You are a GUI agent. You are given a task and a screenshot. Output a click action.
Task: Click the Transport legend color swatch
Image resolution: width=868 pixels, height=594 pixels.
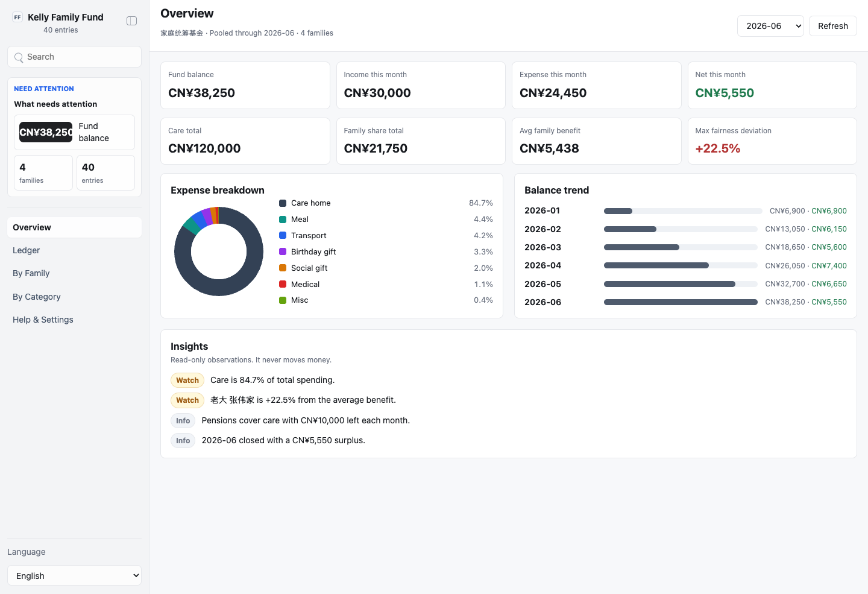[x=283, y=236]
